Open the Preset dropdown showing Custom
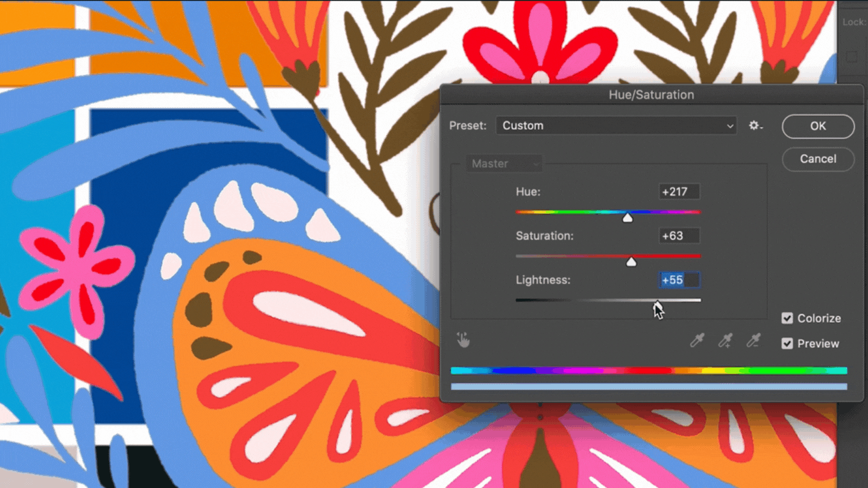 coord(616,126)
